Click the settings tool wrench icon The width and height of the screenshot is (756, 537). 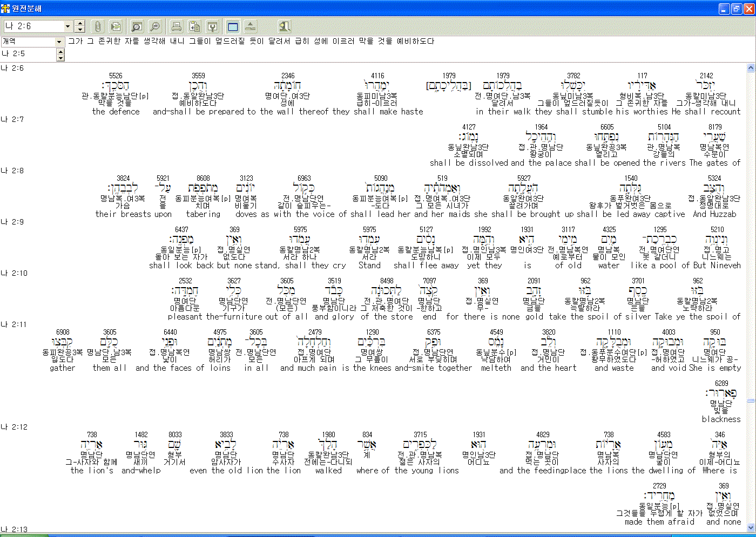213,26
